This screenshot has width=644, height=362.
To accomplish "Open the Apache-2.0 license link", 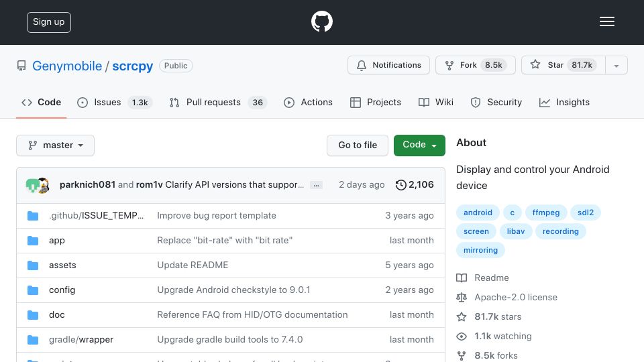I will 507,297.
